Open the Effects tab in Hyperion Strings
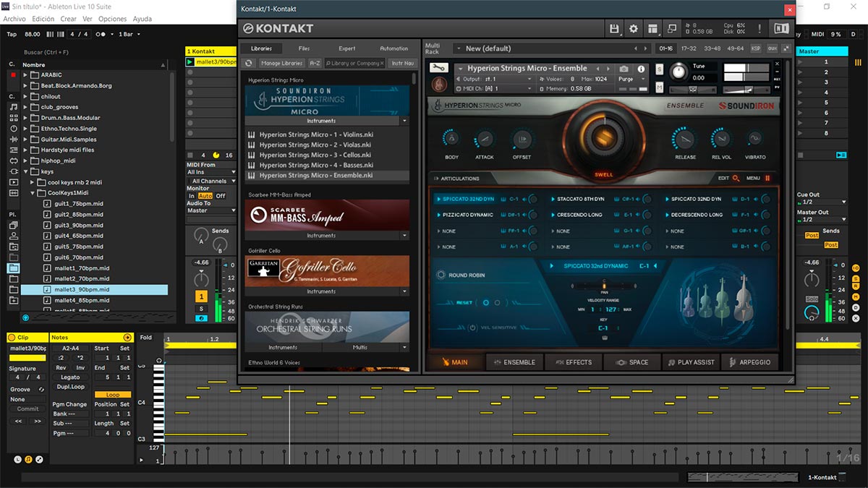This screenshot has height=488, width=868. click(573, 362)
